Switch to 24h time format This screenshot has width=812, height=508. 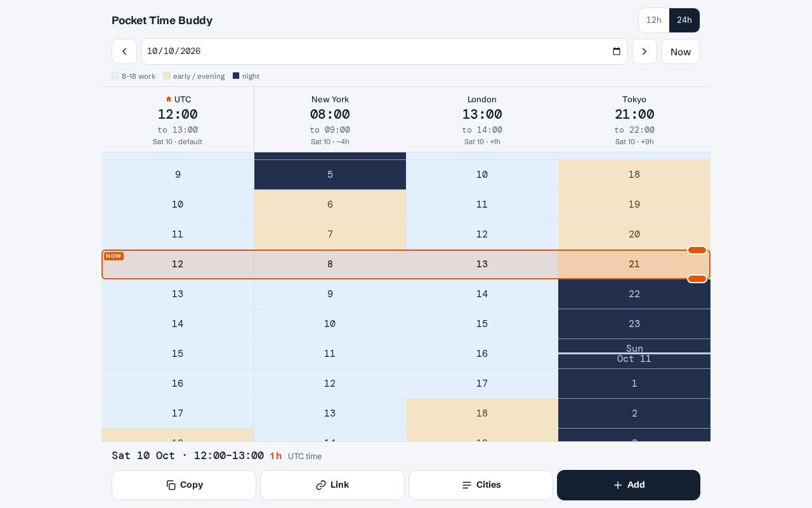(x=684, y=20)
